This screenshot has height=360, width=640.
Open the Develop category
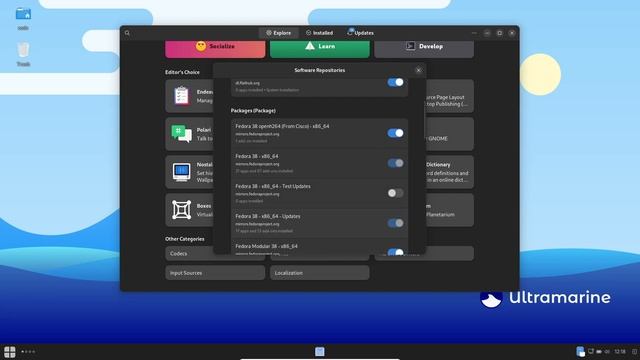click(424, 48)
